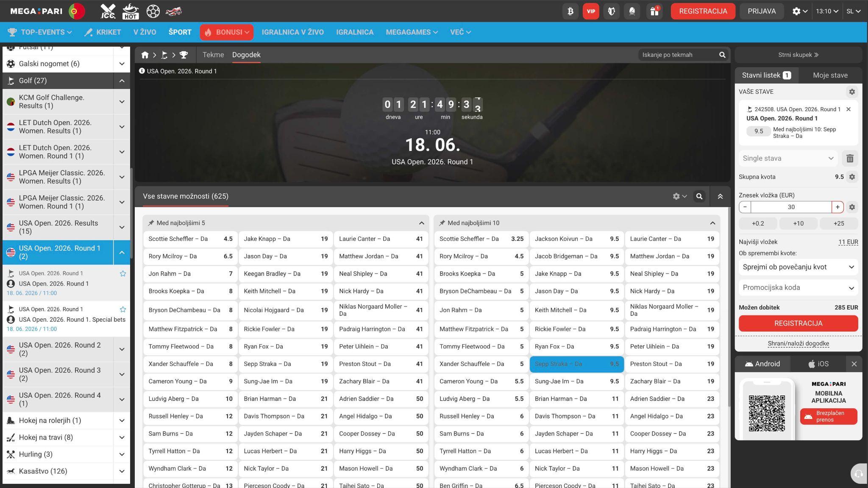
Task: Expand the TOP-EVENTS menu
Action: coord(39,32)
